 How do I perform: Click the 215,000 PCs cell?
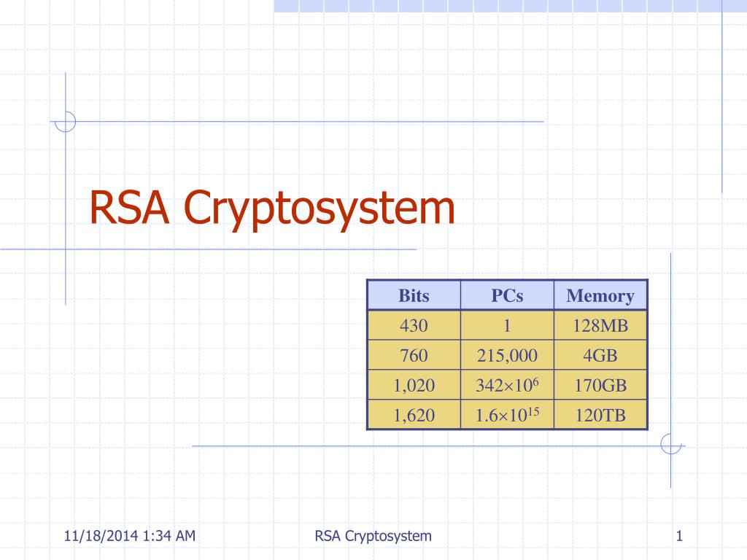click(507, 355)
